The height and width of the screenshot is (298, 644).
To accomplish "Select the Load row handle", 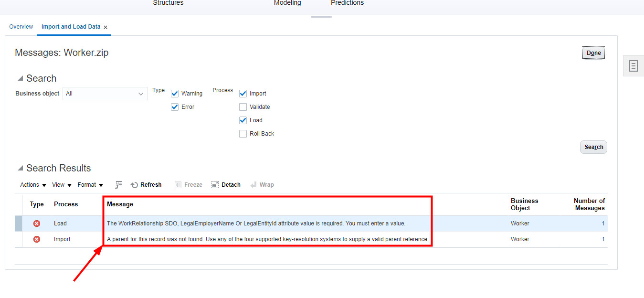I will pyautogui.click(x=18, y=223).
